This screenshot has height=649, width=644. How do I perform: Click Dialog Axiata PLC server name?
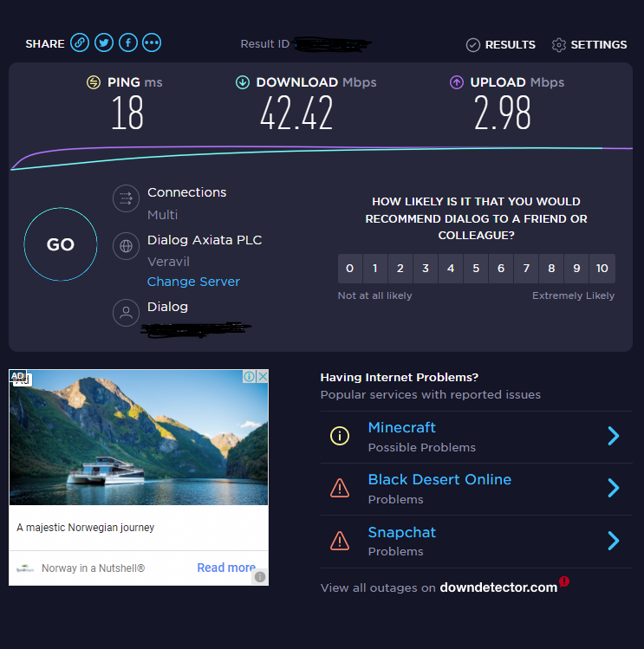[x=205, y=240]
